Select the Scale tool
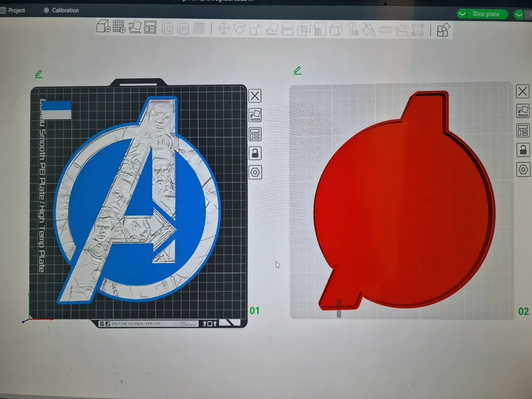 coord(256,29)
